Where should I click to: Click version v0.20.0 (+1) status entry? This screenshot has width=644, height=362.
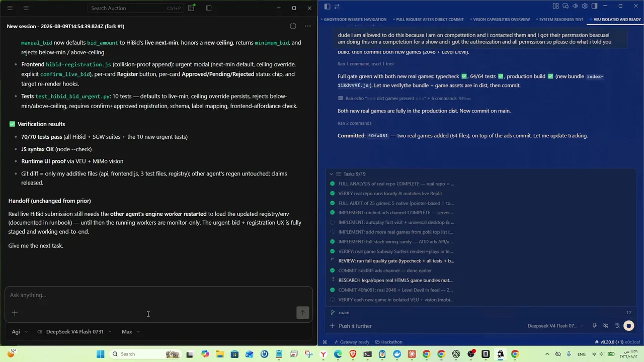click(609, 342)
